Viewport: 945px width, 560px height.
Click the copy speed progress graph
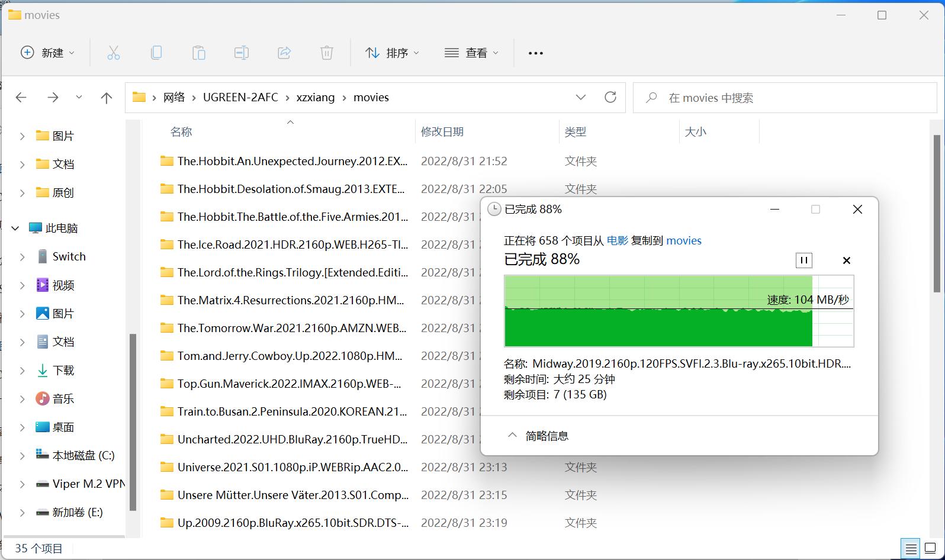[x=679, y=311]
